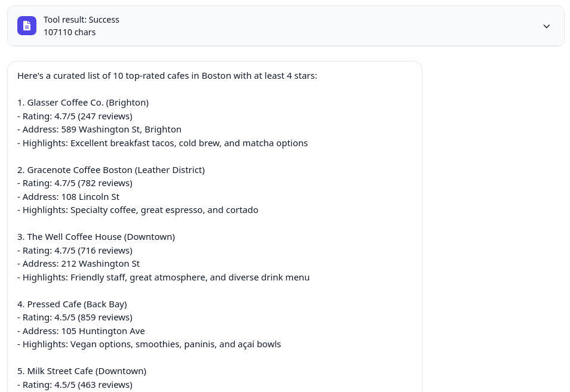Click the vegan options highlights line
Screen dimensions: 570x392
(149, 344)
